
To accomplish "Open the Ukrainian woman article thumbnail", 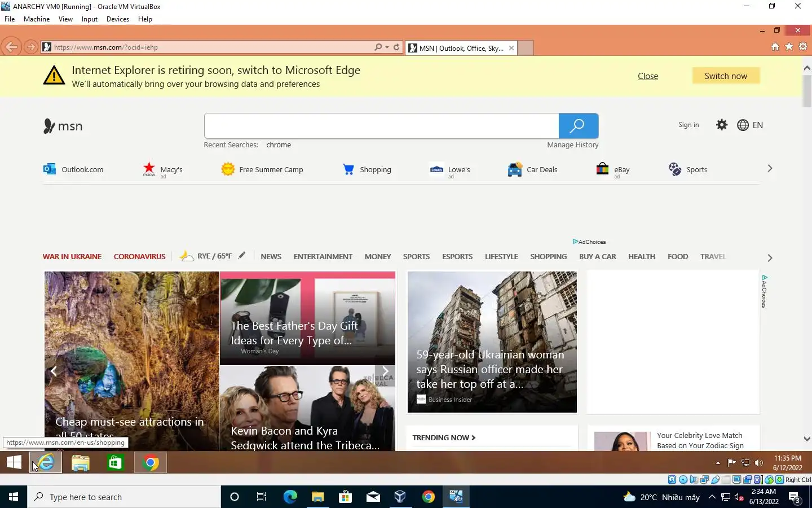I will coord(492,342).
